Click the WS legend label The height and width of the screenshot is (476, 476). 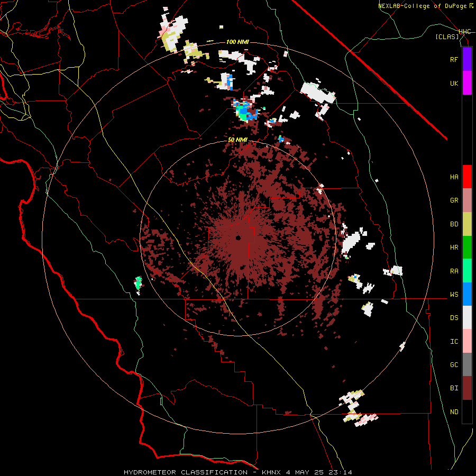click(x=454, y=295)
